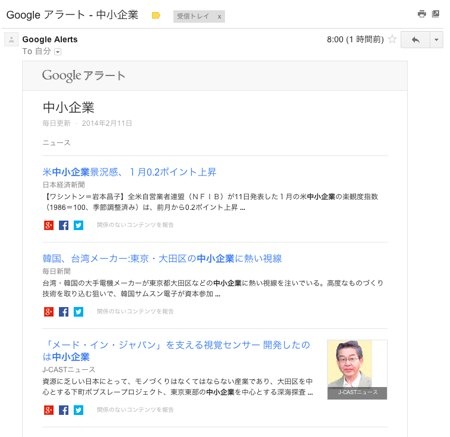Share the J-CAST article on Facebook
The height and width of the screenshot is (437, 450).
(x=64, y=410)
